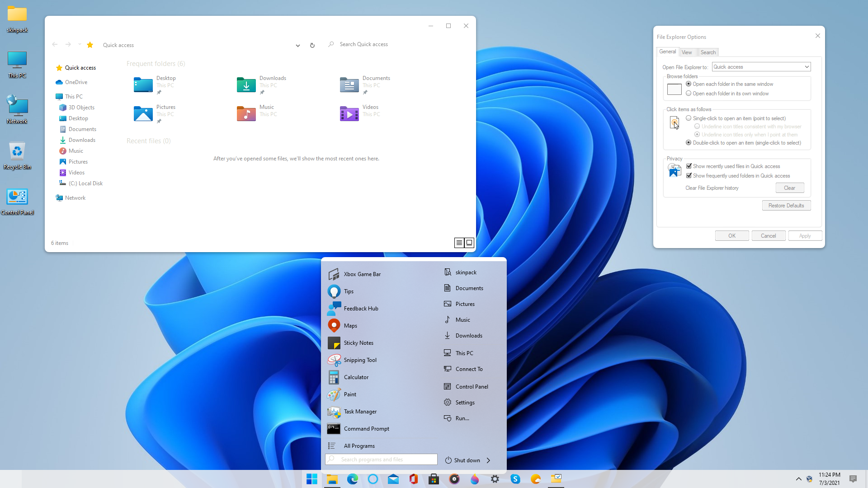
Task: Uncheck Show recently used files checkbox
Action: click(x=689, y=166)
